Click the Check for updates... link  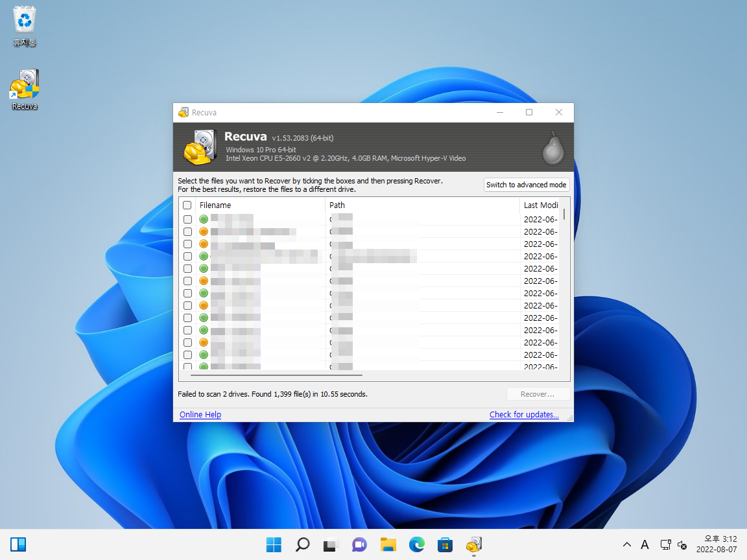pos(524,415)
